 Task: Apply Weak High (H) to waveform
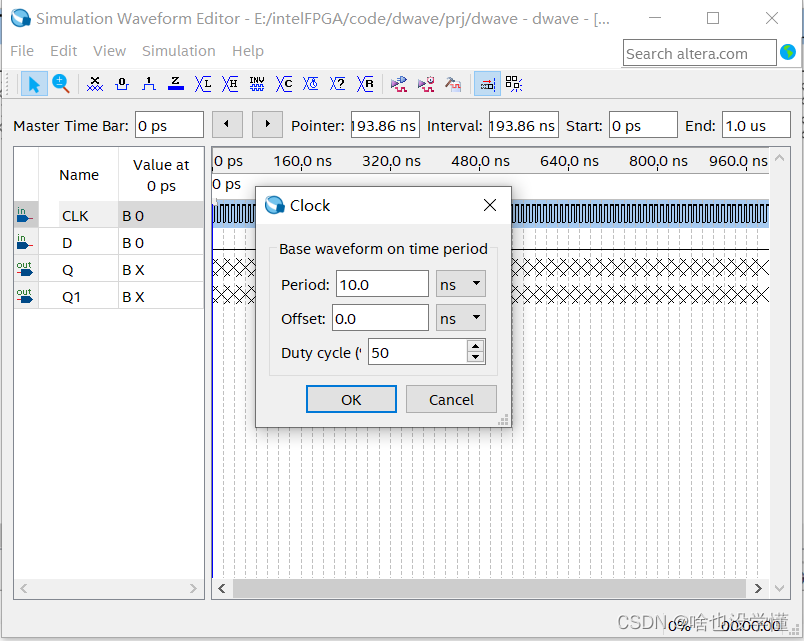[230, 84]
